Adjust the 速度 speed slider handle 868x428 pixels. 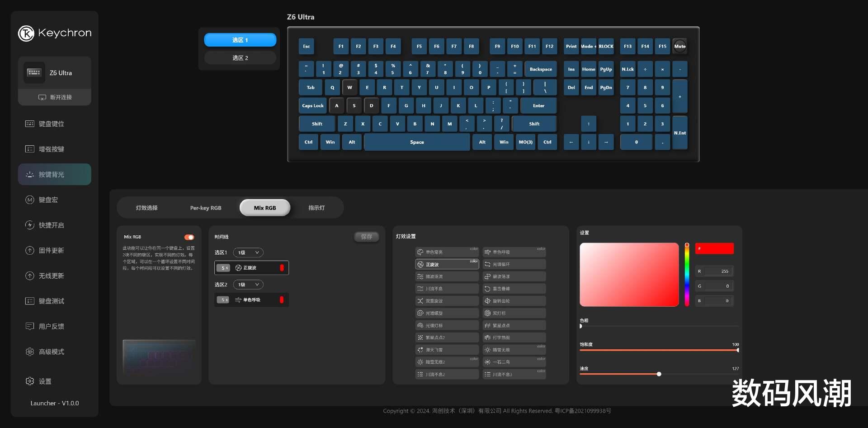pyautogui.click(x=659, y=374)
